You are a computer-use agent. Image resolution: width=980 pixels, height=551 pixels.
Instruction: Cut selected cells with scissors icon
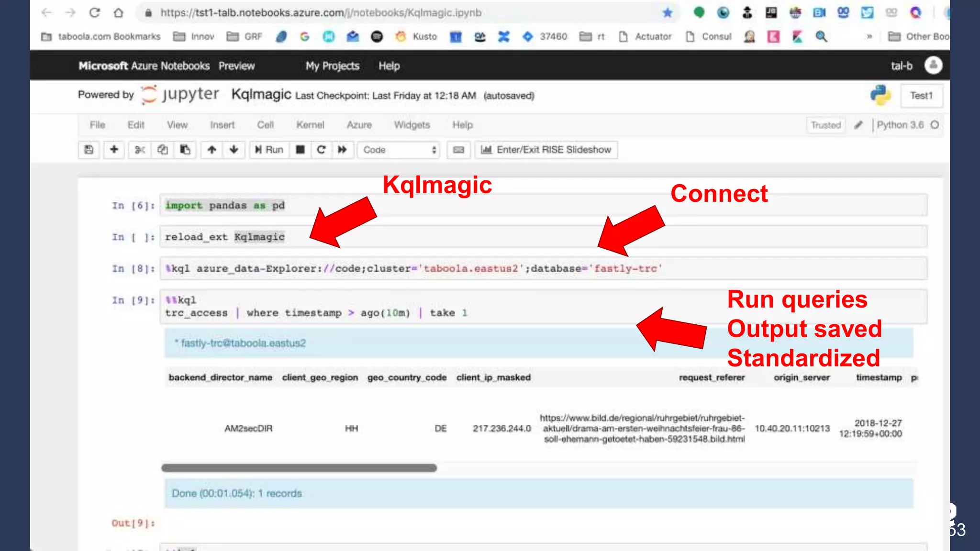(140, 150)
